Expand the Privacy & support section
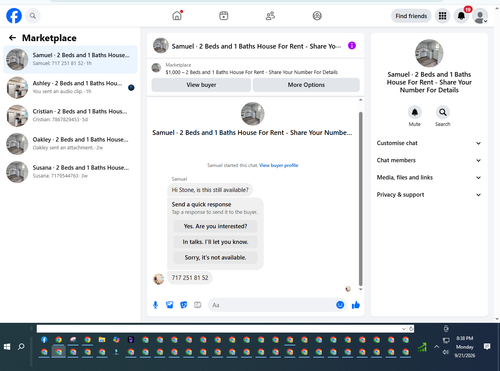 click(x=429, y=195)
